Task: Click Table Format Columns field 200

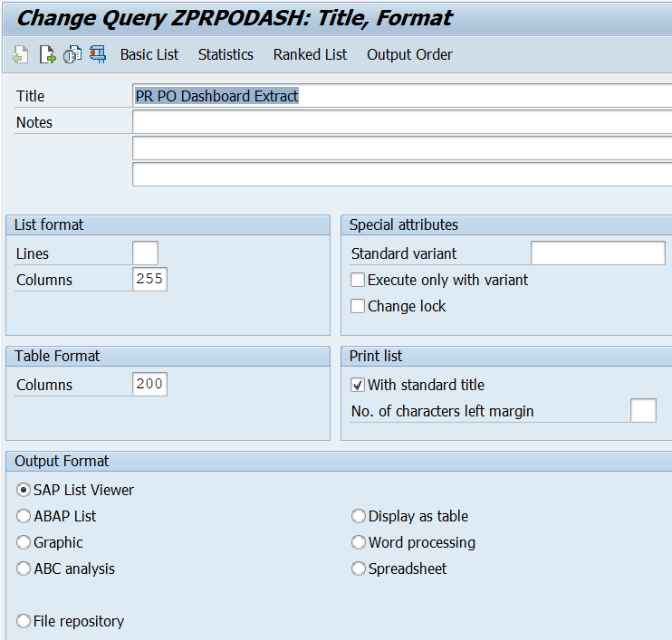Action: click(x=149, y=384)
